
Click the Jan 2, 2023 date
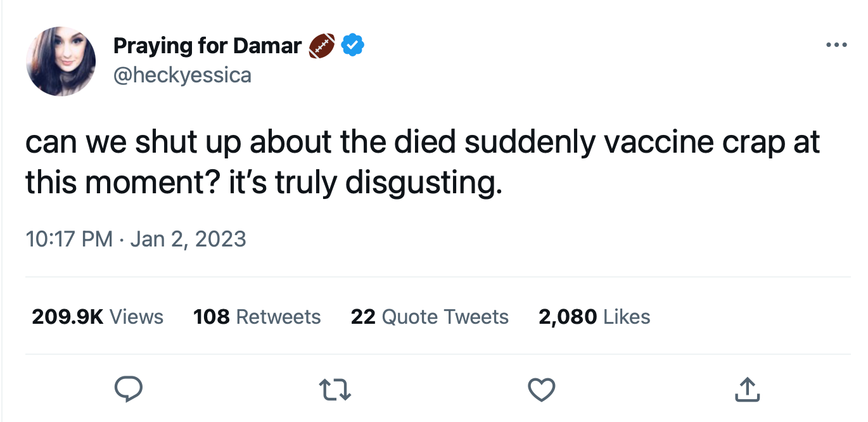pos(188,239)
